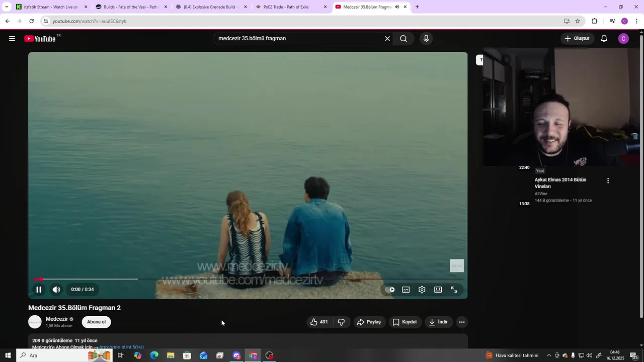
Task: Open File Explorer from taskbar
Action: (x=171, y=355)
